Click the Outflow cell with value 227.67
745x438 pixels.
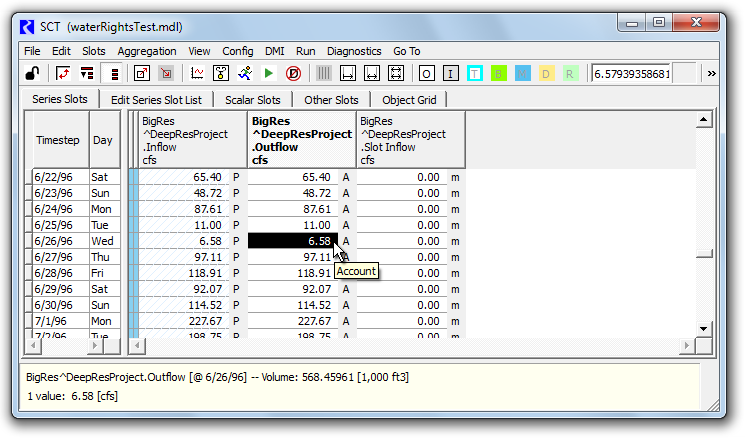tap(293, 321)
